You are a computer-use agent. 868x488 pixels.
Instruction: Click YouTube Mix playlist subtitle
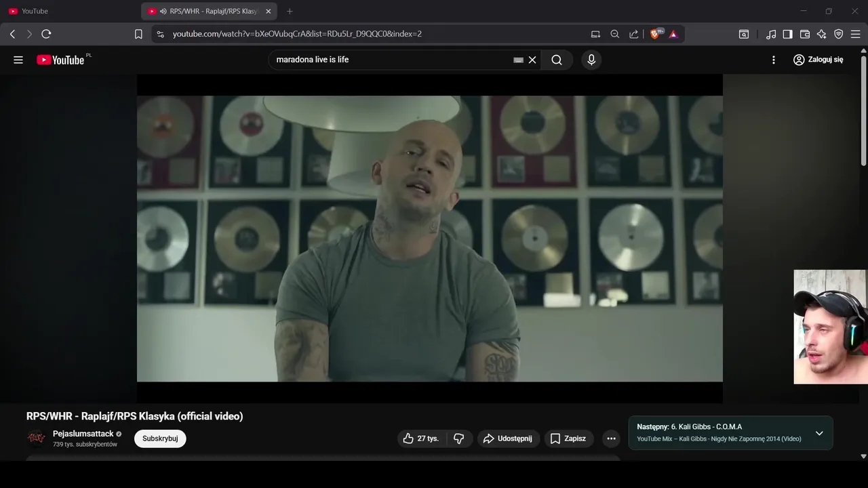(x=719, y=439)
